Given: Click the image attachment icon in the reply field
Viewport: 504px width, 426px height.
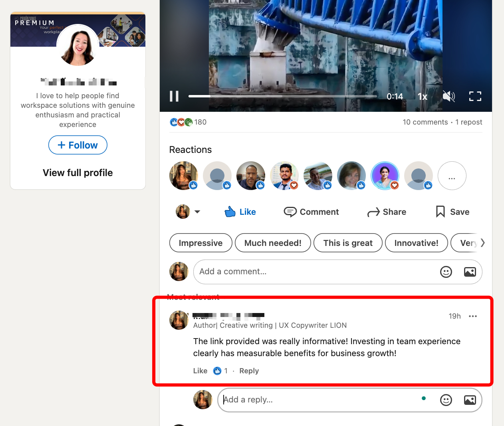Looking at the screenshot, I should click(x=470, y=400).
